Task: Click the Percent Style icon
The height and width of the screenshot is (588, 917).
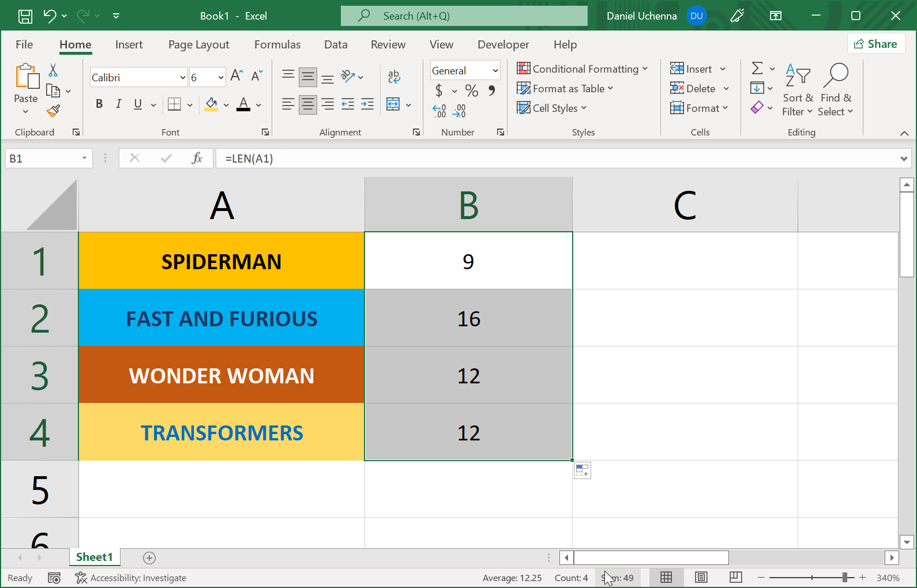Action: (x=471, y=91)
